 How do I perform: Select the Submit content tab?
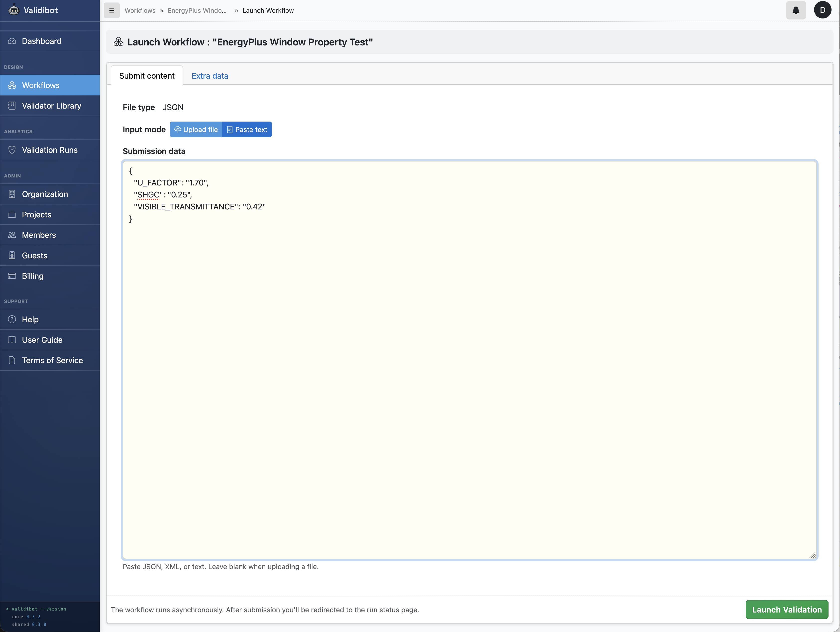coord(147,76)
